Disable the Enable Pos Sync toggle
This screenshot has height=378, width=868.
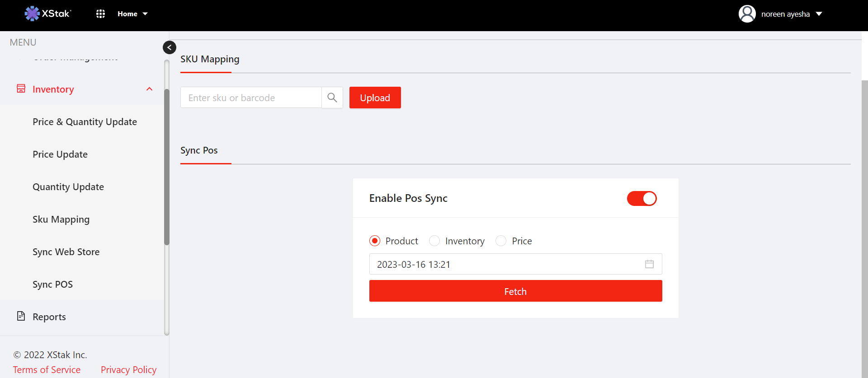(642, 198)
